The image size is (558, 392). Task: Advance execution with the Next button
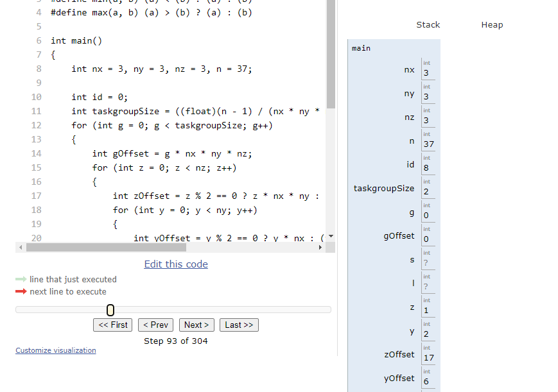pos(196,325)
